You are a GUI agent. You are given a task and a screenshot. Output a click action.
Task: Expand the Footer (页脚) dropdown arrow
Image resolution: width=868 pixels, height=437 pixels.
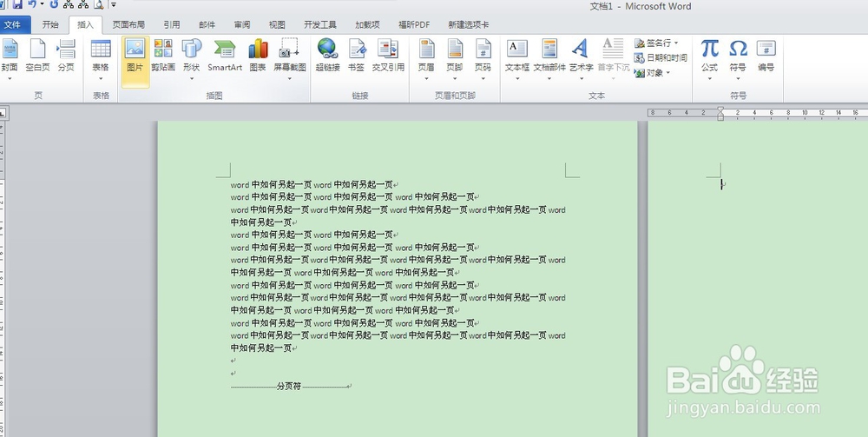click(455, 79)
